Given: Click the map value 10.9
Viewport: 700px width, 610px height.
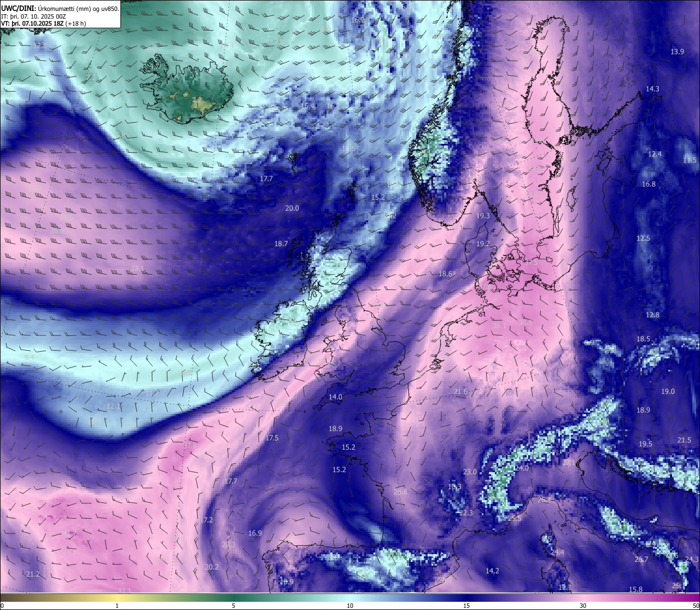Looking at the screenshot, I should pyautogui.click(x=287, y=582).
